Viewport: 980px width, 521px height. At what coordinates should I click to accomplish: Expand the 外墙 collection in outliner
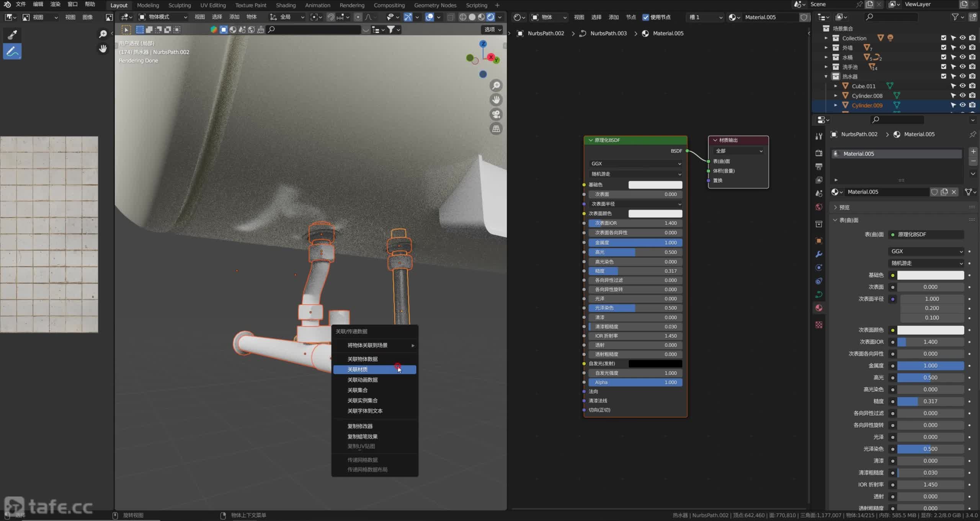click(826, 47)
